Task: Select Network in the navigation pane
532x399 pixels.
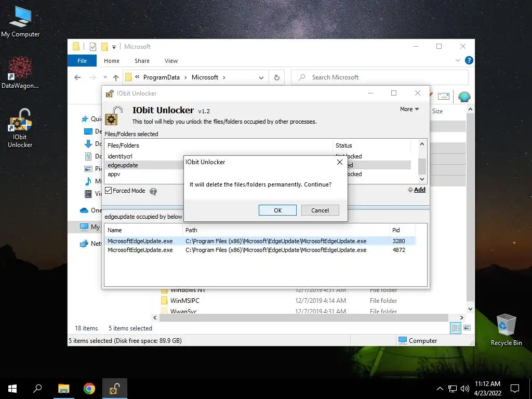Action: [x=91, y=243]
